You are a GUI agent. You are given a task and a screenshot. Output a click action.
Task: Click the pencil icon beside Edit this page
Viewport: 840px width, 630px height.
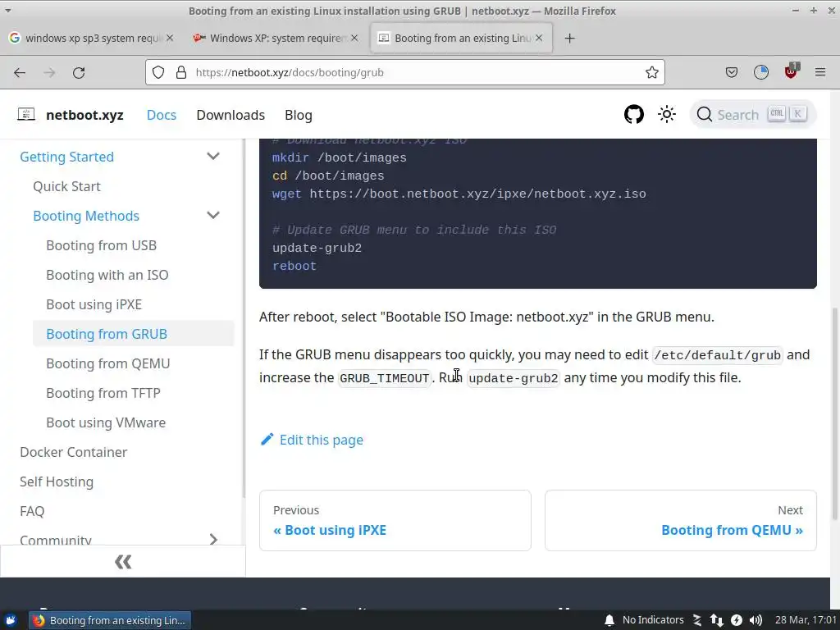pyautogui.click(x=267, y=440)
